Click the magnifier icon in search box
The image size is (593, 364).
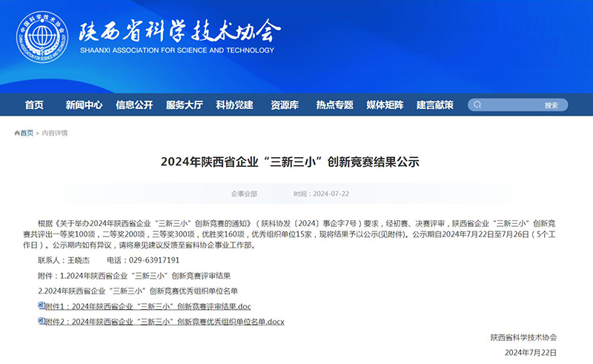(477, 105)
